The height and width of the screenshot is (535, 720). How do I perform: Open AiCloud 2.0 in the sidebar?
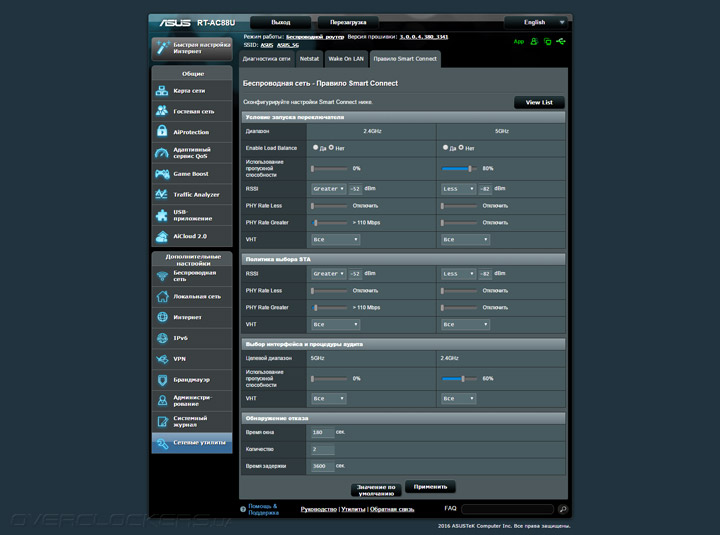point(191,237)
